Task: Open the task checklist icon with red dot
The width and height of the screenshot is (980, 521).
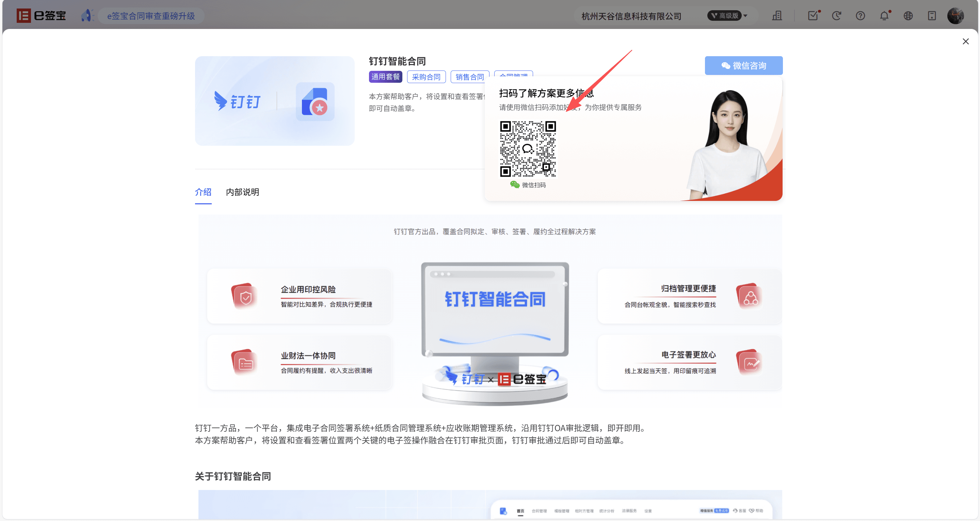Action: pyautogui.click(x=813, y=16)
